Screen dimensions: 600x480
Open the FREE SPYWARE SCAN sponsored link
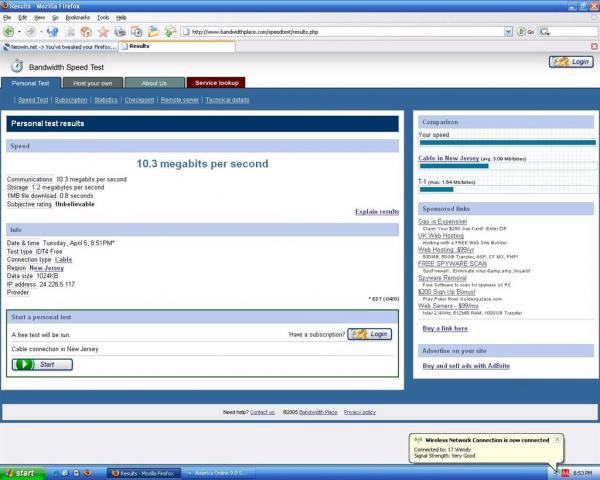[x=452, y=264]
